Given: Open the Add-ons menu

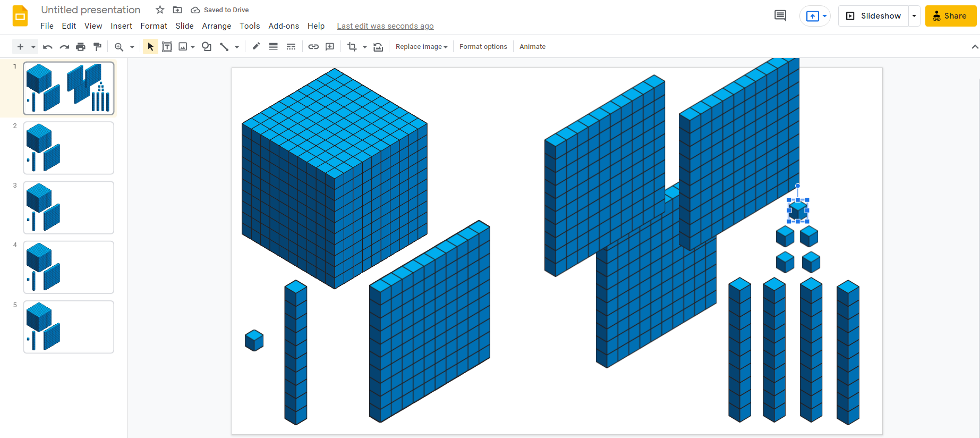Looking at the screenshot, I should [284, 26].
